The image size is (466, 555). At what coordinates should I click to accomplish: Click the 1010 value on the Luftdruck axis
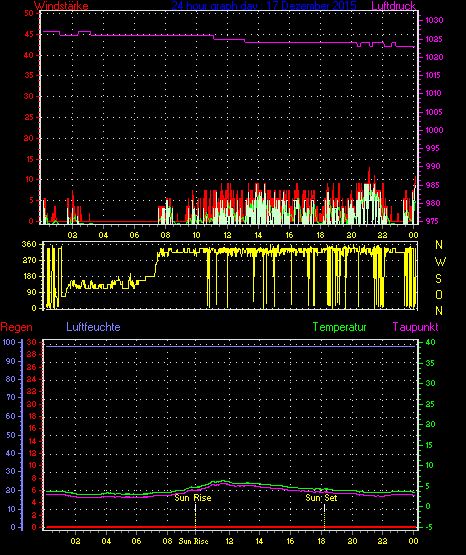pyautogui.click(x=433, y=93)
